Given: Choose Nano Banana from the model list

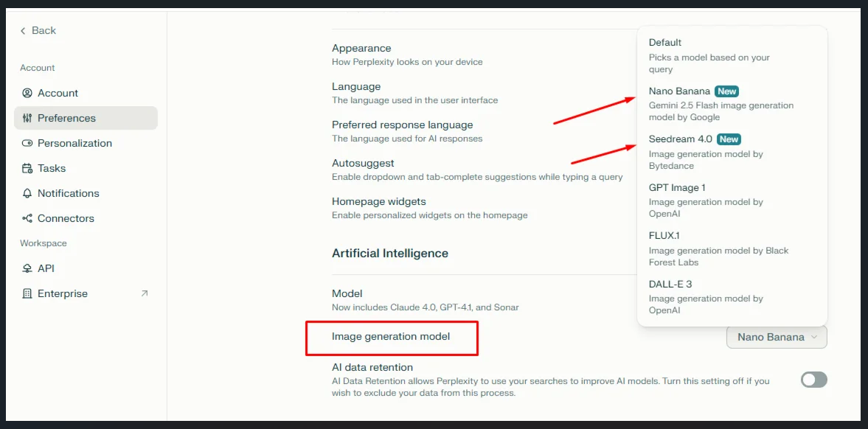Looking at the screenshot, I should click(x=679, y=91).
